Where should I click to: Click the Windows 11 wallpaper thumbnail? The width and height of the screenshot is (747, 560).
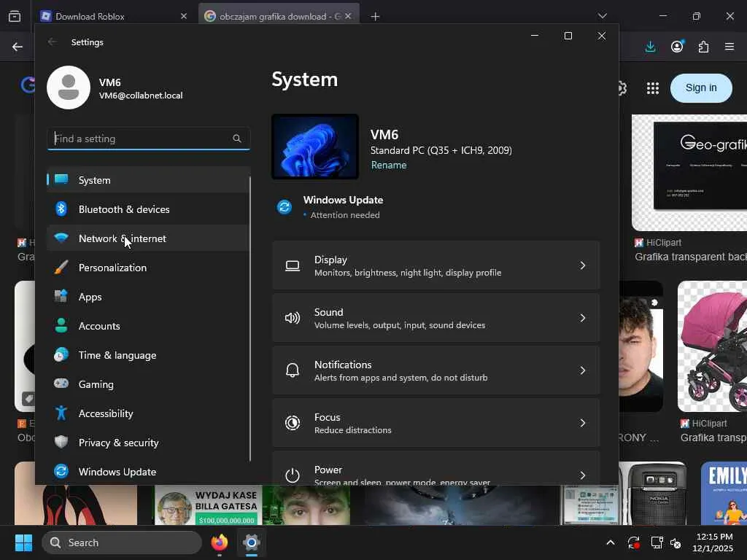(315, 147)
